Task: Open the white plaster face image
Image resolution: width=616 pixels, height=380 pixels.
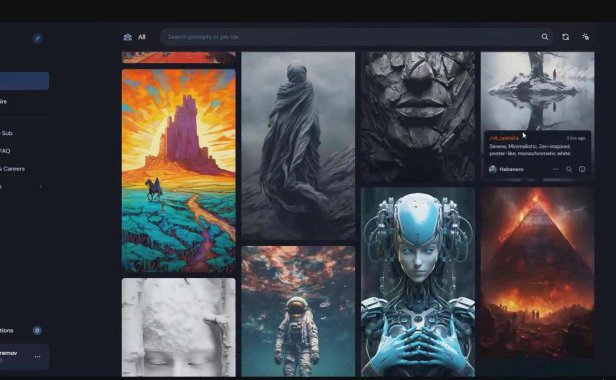Action: pos(179,327)
